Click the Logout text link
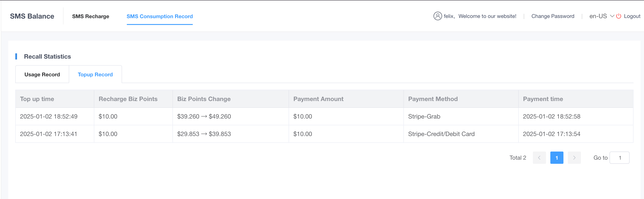This screenshot has width=644, height=199. (x=632, y=16)
